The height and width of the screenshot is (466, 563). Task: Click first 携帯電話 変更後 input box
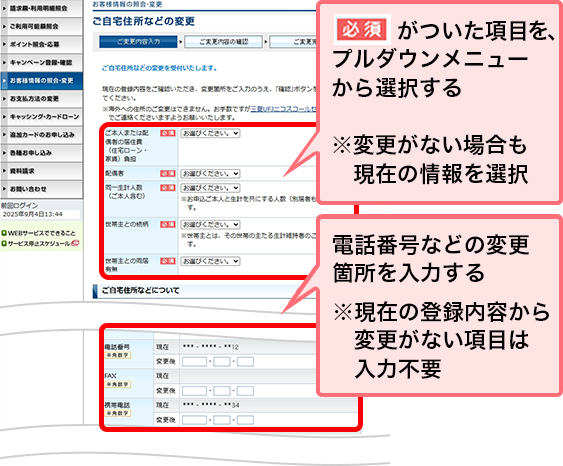click(194, 420)
